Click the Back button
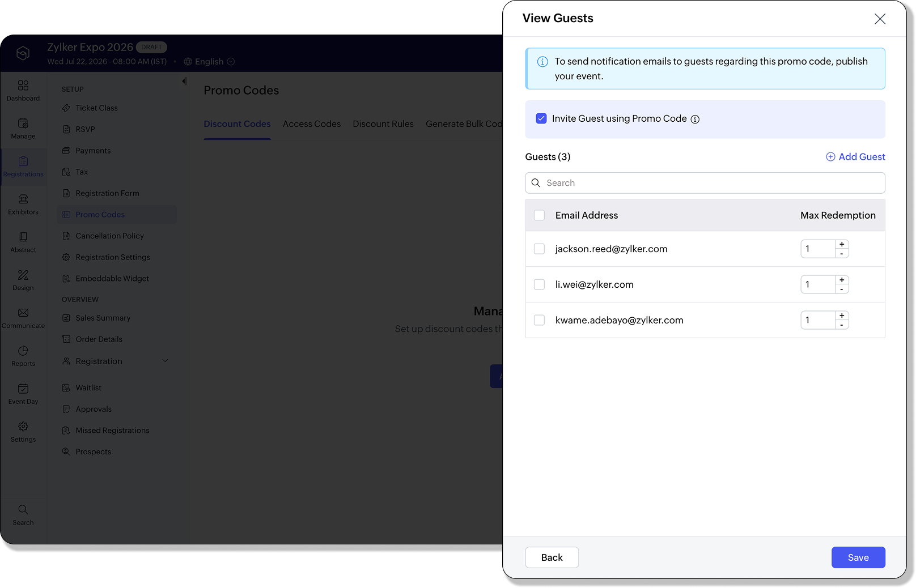Image resolution: width=916 pixels, height=588 pixels. point(552,557)
